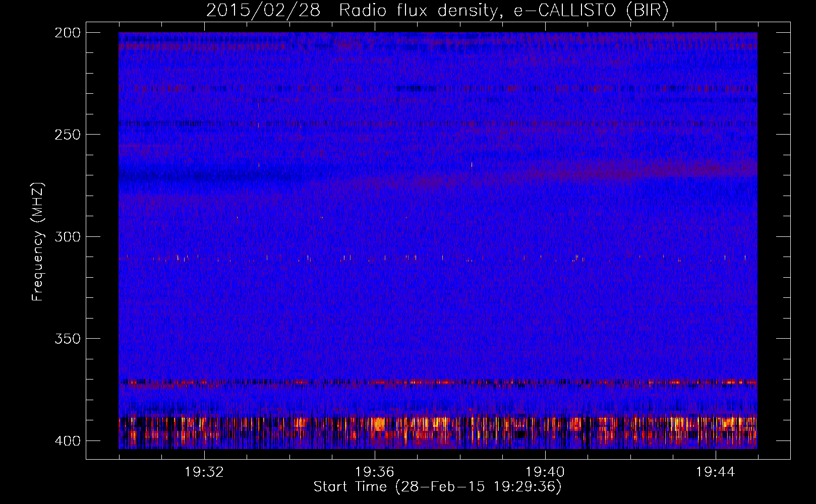The width and height of the screenshot is (816, 504).
Task: Click the 19:44 time tick label
Action: click(x=716, y=472)
